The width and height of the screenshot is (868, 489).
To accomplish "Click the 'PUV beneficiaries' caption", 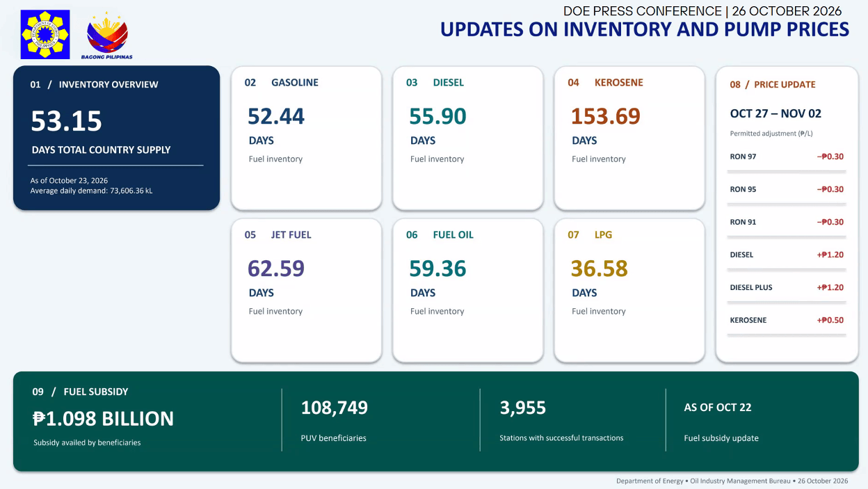I will (334, 438).
